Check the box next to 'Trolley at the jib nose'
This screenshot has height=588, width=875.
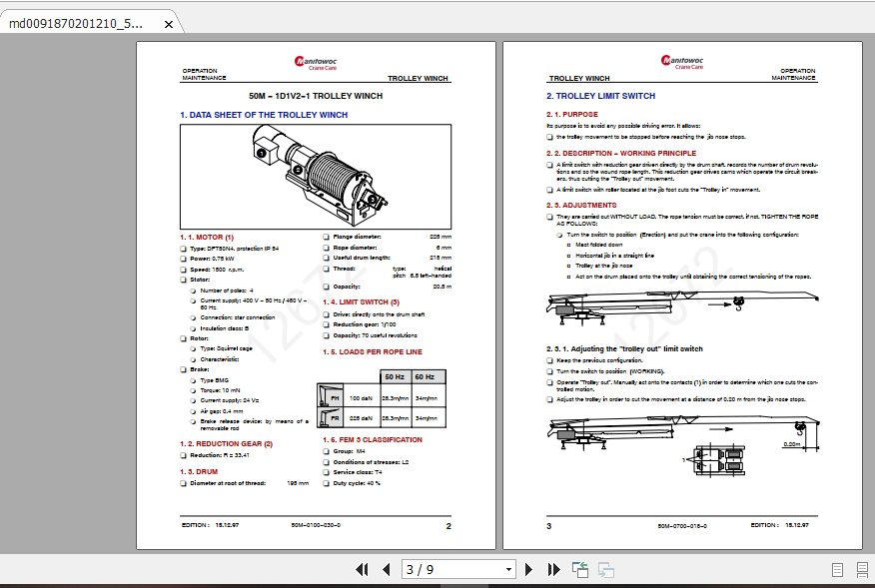point(568,266)
